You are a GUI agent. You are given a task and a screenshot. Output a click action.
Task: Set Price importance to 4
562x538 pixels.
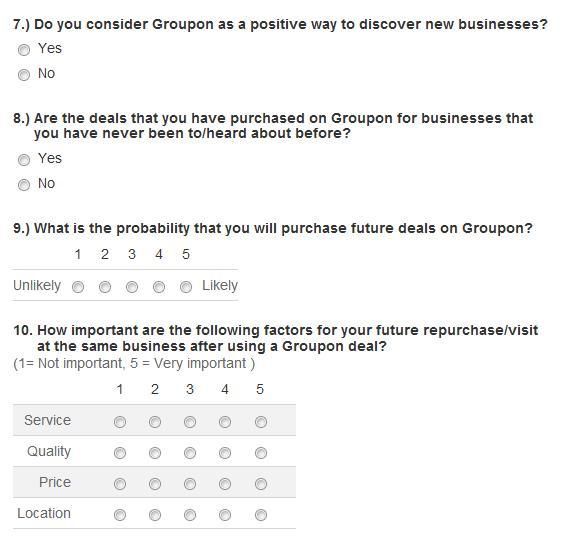[x=225, y=484]
